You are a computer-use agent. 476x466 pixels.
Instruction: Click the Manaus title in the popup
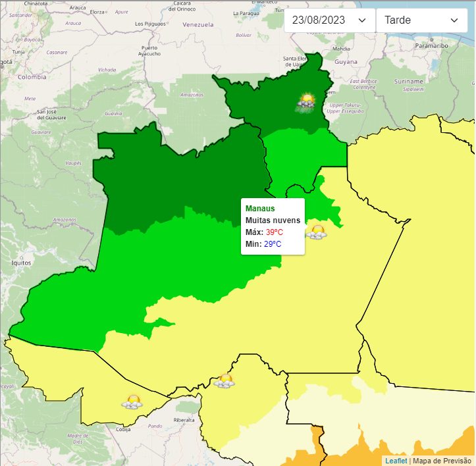[x=259, y=209]
